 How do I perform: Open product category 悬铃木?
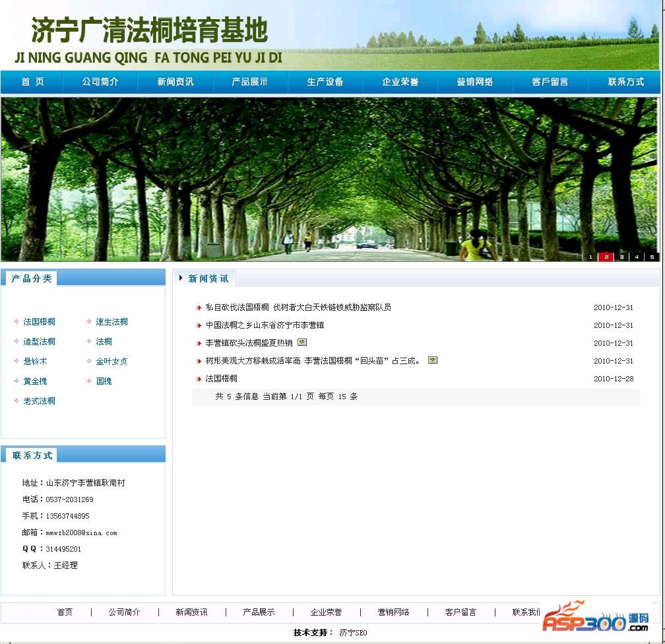click(35, 362)
